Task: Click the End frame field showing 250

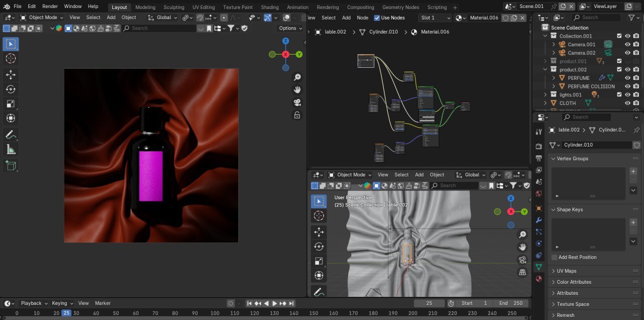Action: [511, 303]
